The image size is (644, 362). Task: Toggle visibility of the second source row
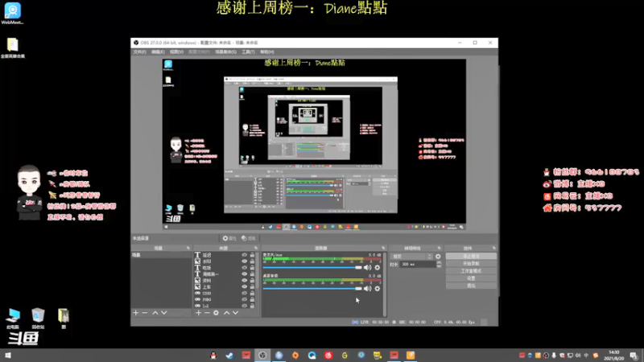click(245, 261)
